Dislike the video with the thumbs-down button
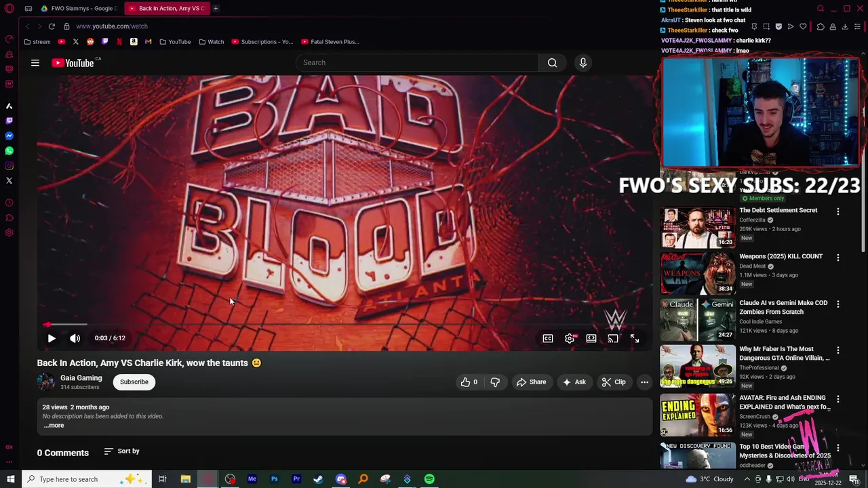This screenshot has height=488, width=868. click(x=495, y=382)
